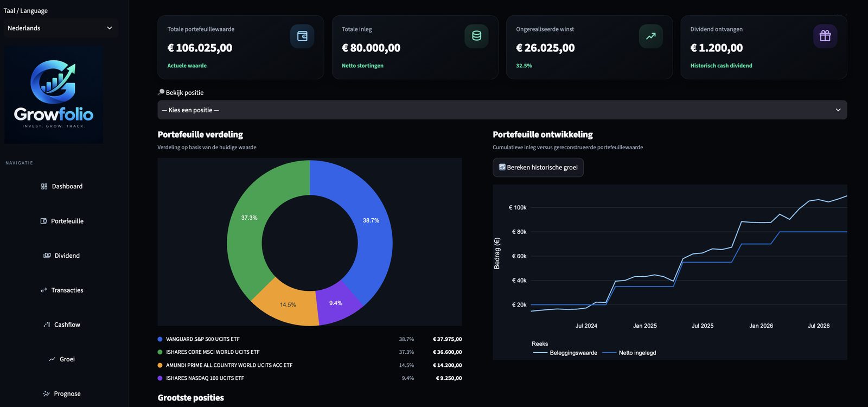Screen dimensions: 868x407
Task: Click the 32.5% gain percentage label
Action: (x=524, y=66)
